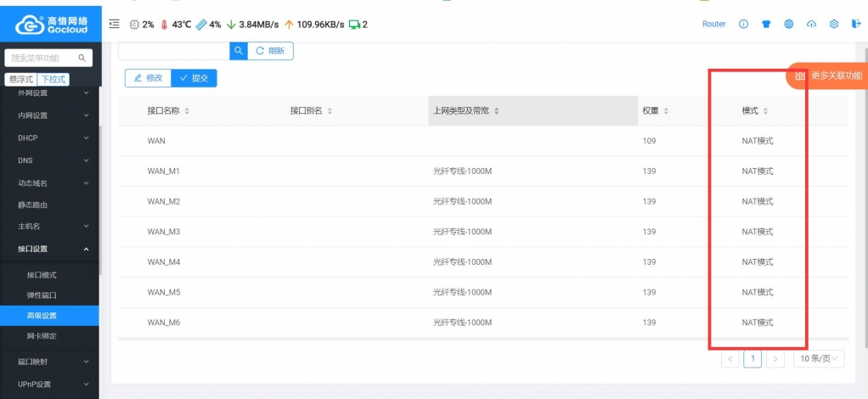Click the red thermometer temperature icon

[164, 25]
